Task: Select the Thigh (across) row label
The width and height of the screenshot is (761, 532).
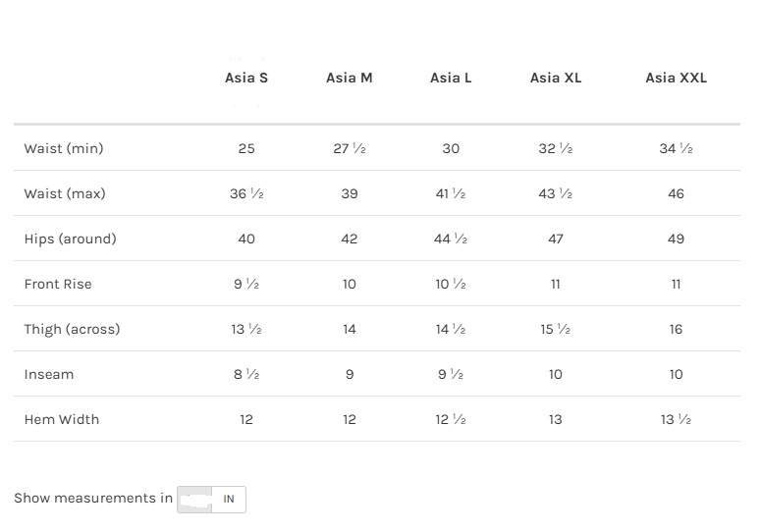Action: pyautogui.click(x=72, y=329)
